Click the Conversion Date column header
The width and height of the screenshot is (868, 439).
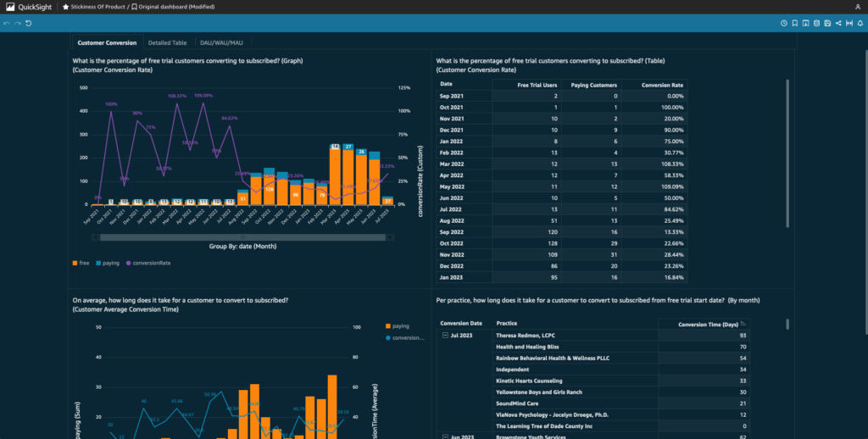[x=460, y=323]
